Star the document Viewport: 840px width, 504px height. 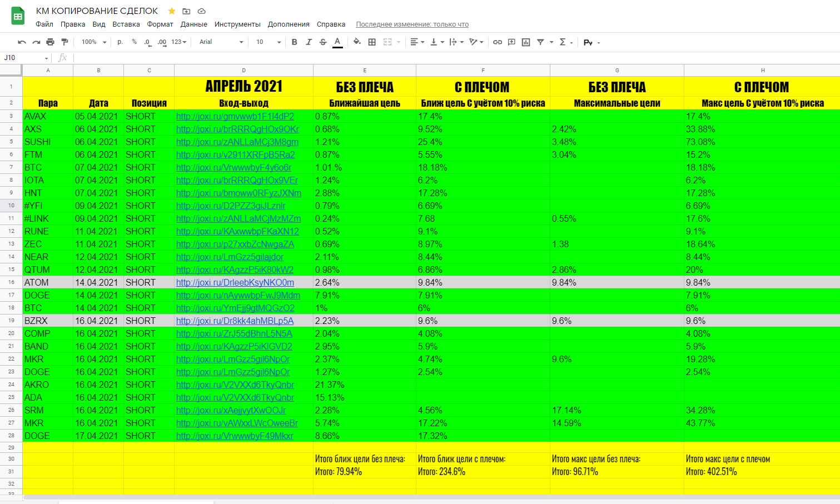pos(172,11)
